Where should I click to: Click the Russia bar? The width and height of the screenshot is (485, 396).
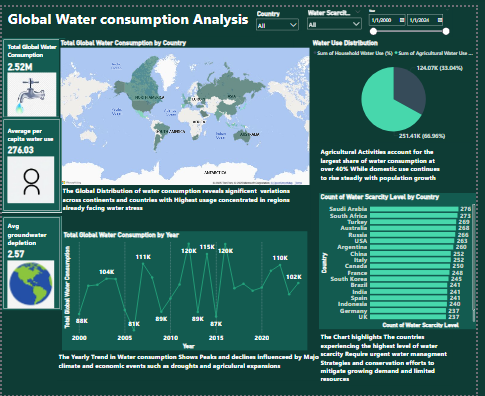(413, 235)
